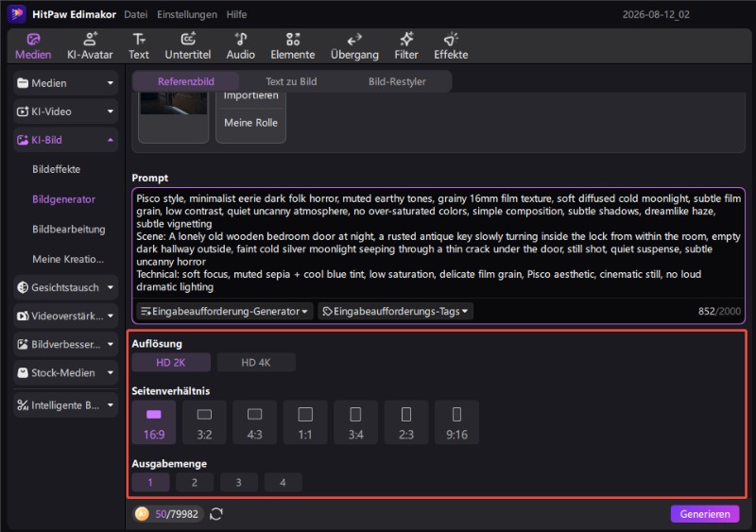
Task: Expand the KI-Video sidebar section
Action: (65, 112)
